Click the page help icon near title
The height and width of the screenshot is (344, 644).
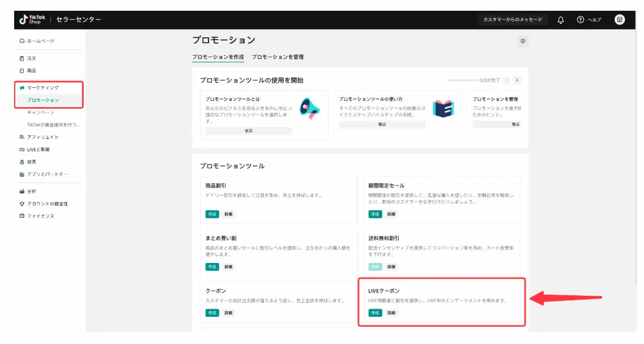522,41
